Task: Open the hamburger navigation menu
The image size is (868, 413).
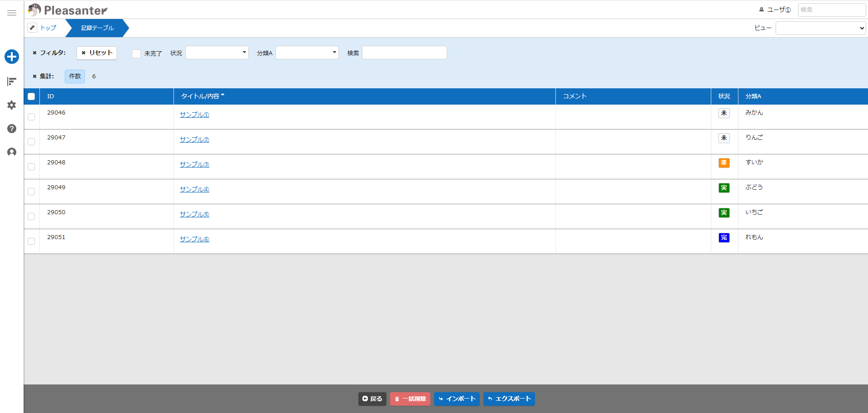Action: [12, 13]
